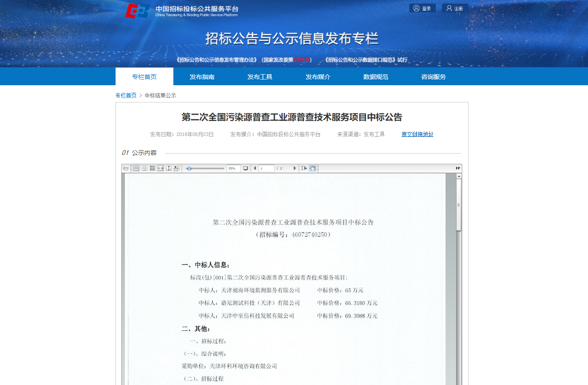Click the page number input box

(266, 168)
